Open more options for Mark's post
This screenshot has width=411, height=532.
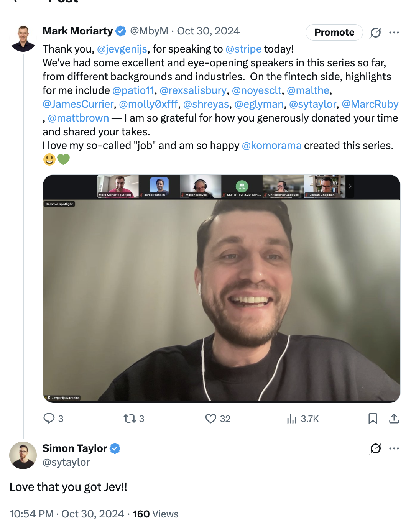394,33
